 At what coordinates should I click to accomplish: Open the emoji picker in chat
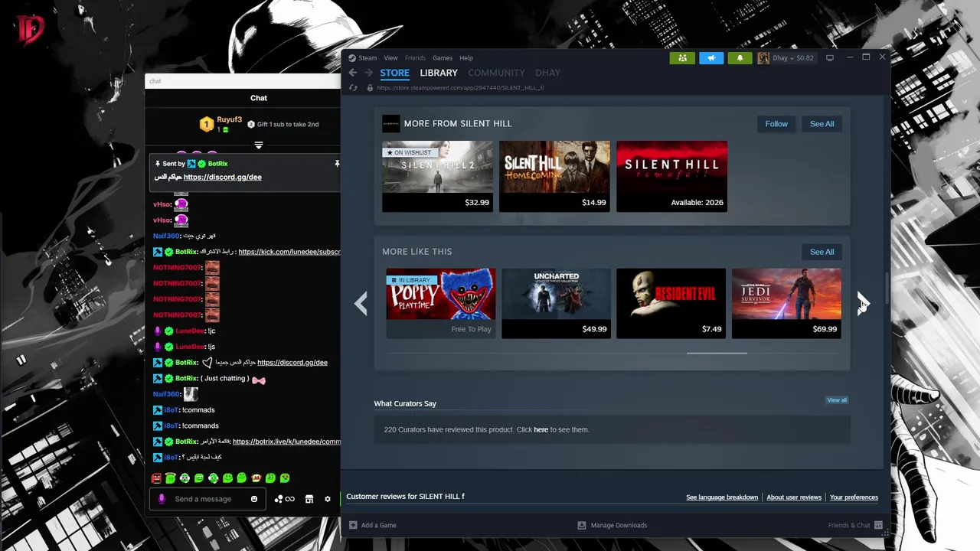pyautogui.click(x=254, y=499)
